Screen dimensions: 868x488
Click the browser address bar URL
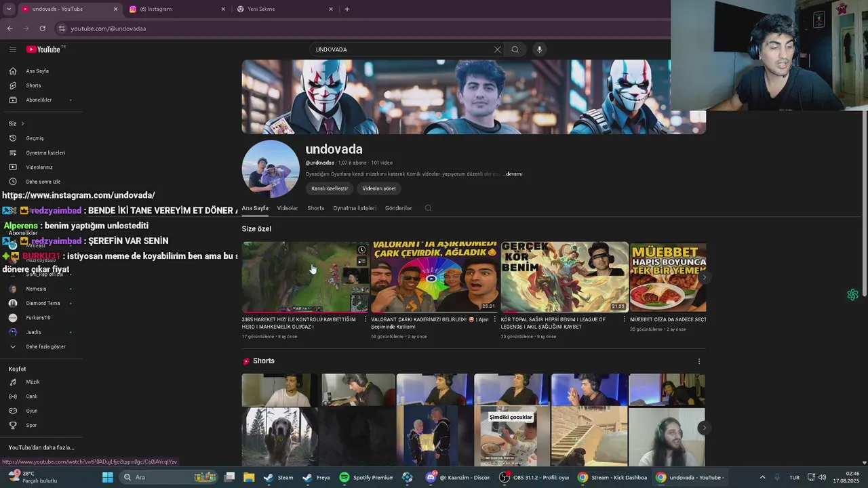[108, 28]
